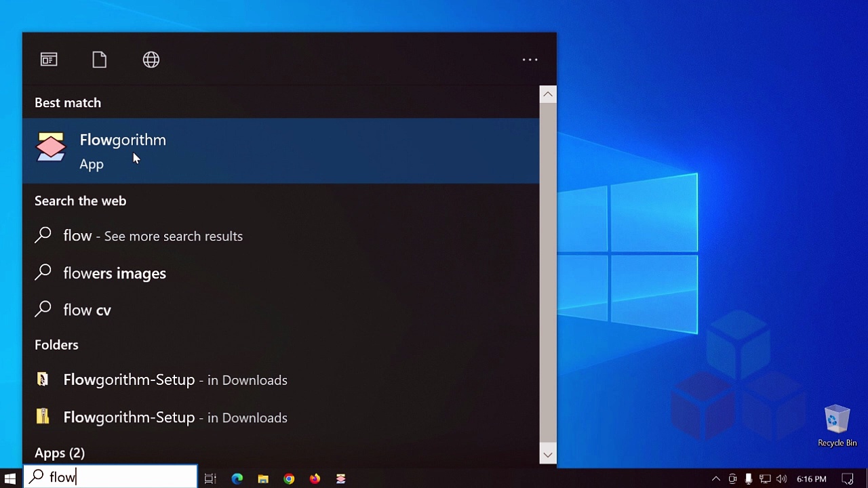Open the Action Center notifications
This screenshot has height=488, width=868.
click(847, 479)
